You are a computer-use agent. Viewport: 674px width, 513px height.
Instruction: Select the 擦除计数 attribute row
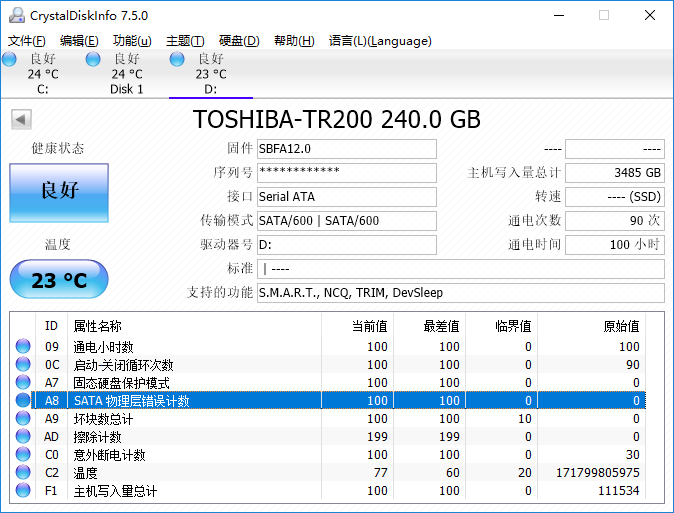click(x=328, y=436)
